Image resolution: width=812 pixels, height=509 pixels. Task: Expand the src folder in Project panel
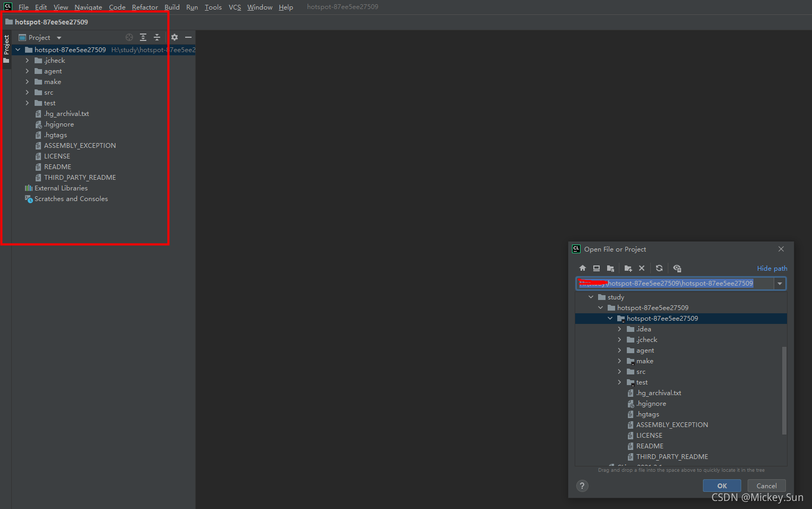(27, 93)
